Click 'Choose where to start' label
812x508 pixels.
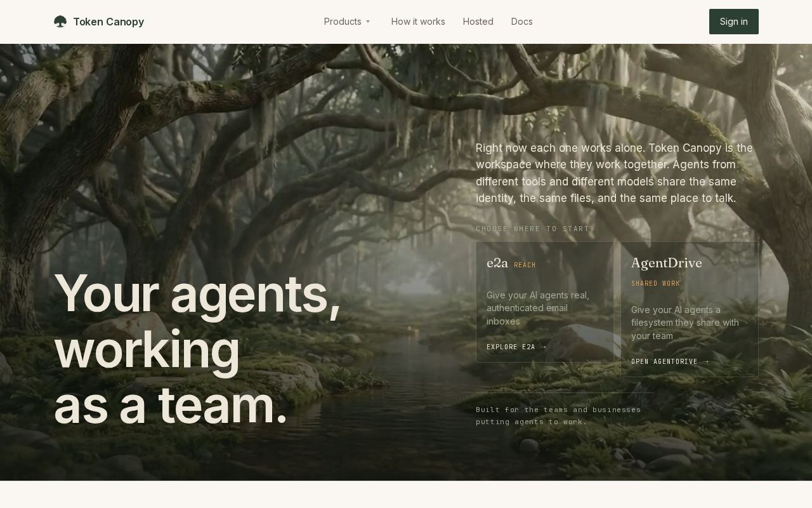pos(533,229)
